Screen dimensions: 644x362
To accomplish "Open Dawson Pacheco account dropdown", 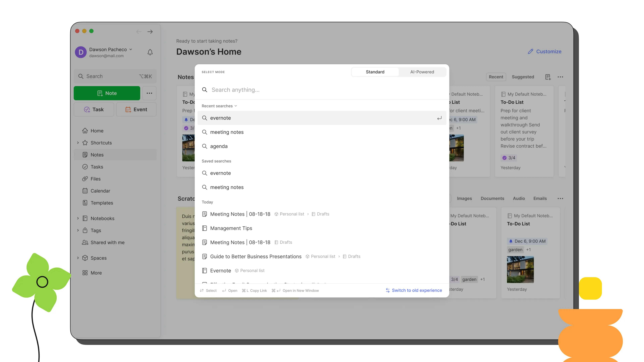I will (130, 49).
